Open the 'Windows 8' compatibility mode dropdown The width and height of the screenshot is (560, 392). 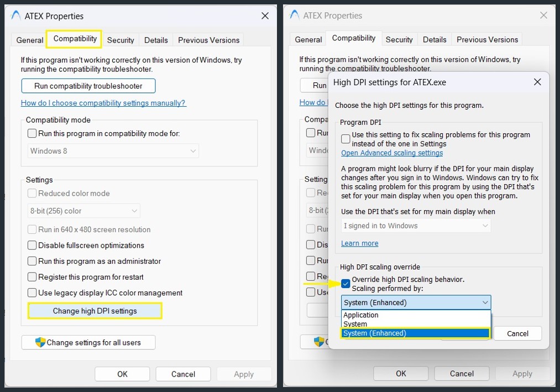[x=113, y=151]
